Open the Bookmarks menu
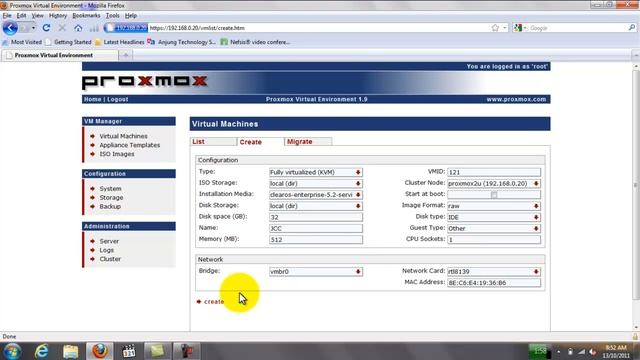 coord(86,16)
